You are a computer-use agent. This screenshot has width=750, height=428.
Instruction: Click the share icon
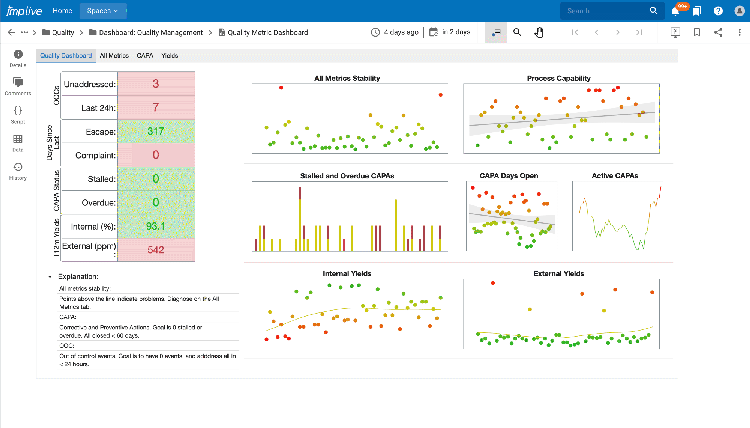point(718,32)
